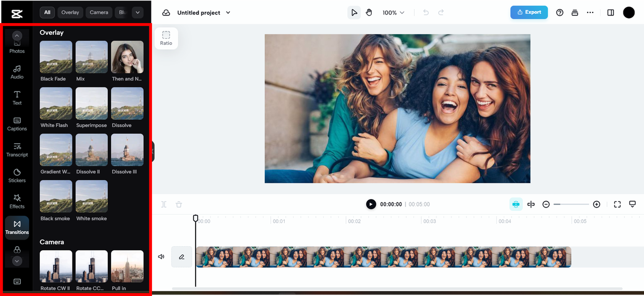Delete the selected clip with trash icon
This screenshot has width=644, height=296.
(179, 205)
